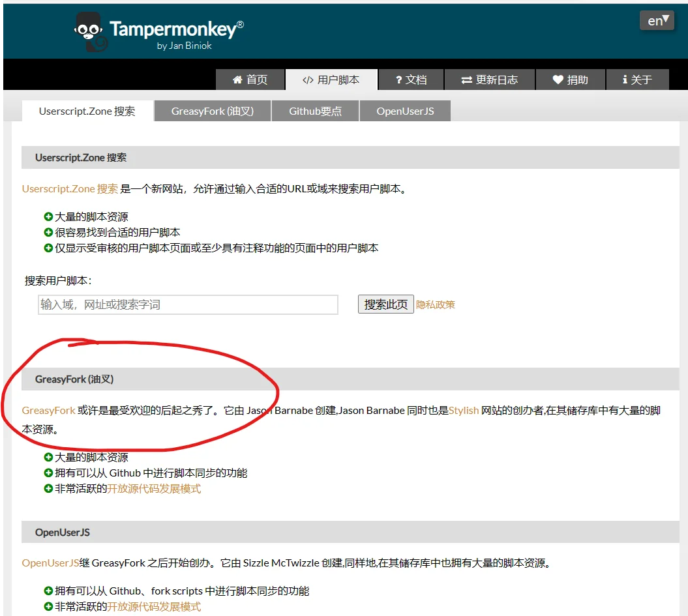Screen dimensions: 688x616
Task: Click plus icon beside 仅显示受审核的用户脚本页面
Action: 48,248
